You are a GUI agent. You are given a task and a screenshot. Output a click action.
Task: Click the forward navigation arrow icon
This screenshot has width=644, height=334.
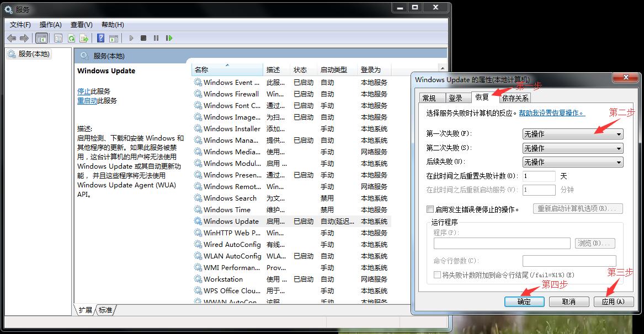point(24,37)
